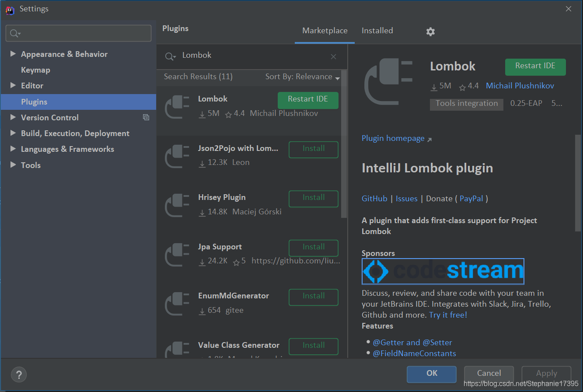This screenshot has width=583, height=392.
Task: Open the @FieldNameConstants link
Action: [x=414, y=353]
